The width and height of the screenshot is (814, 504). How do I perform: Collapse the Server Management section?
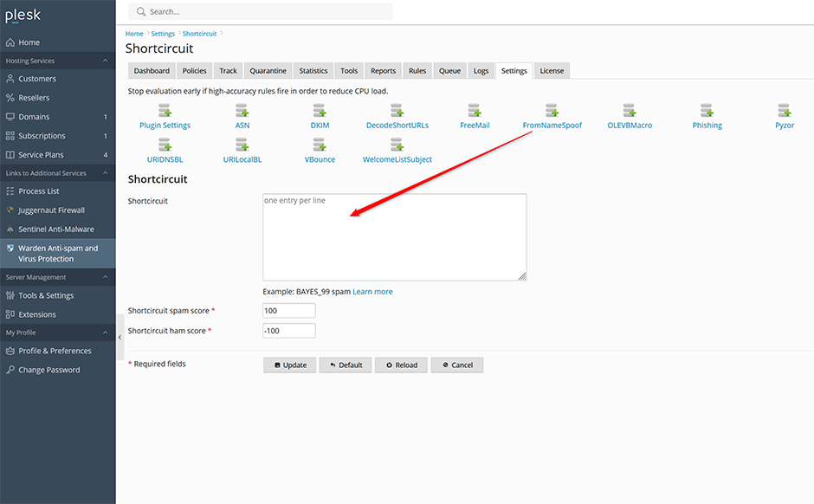105,277
